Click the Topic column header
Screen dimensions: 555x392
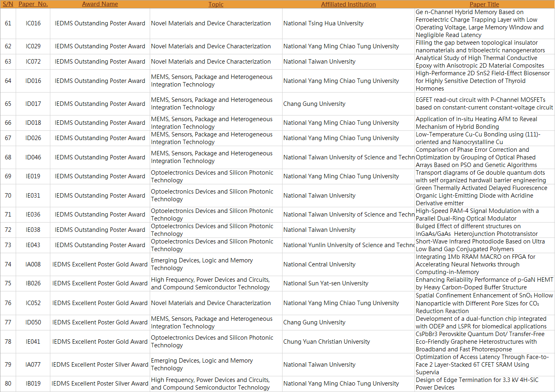216,4
